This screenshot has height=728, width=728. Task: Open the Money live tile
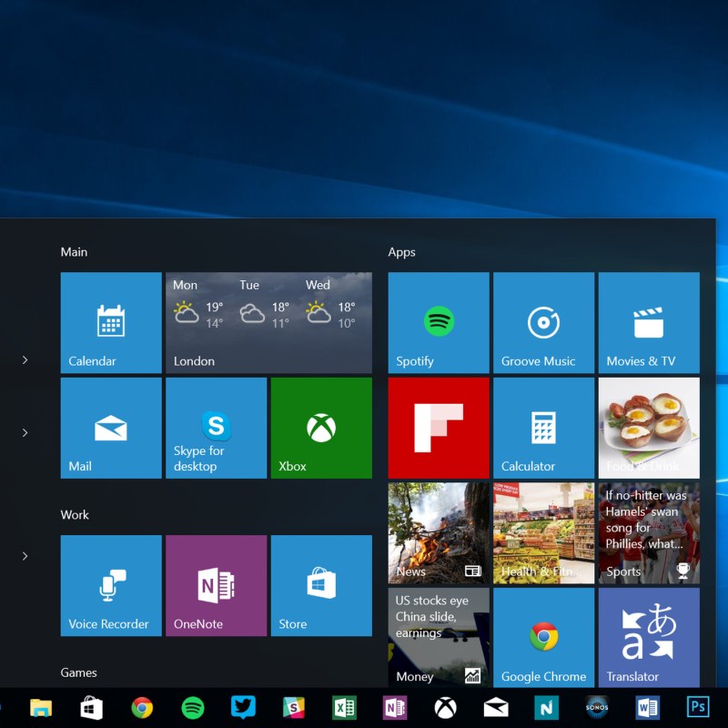pyautogui.click(x=439, y=638)
